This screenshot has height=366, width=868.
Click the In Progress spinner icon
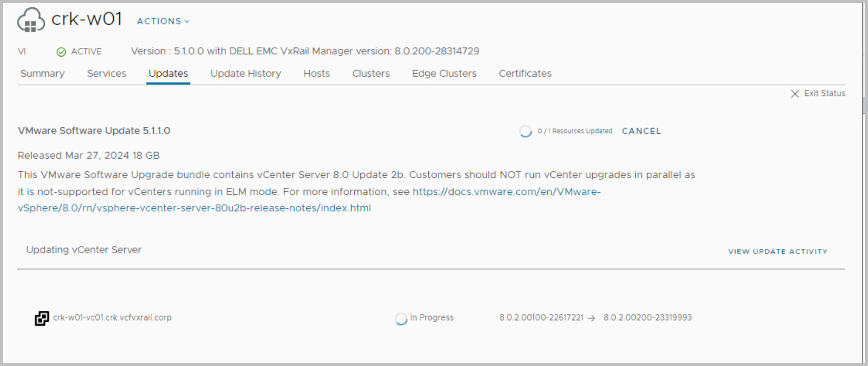401,319
